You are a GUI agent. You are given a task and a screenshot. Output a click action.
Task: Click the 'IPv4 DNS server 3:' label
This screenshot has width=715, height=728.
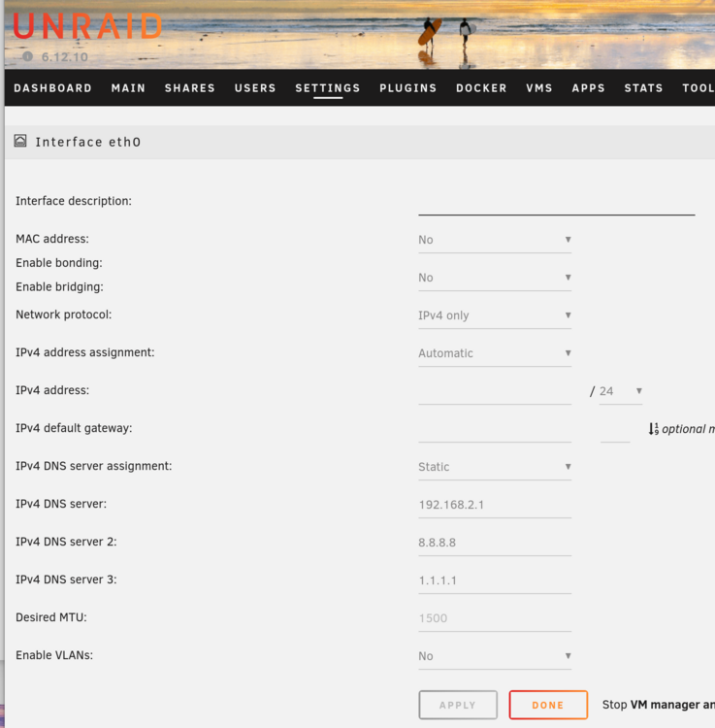pos(66,579)
